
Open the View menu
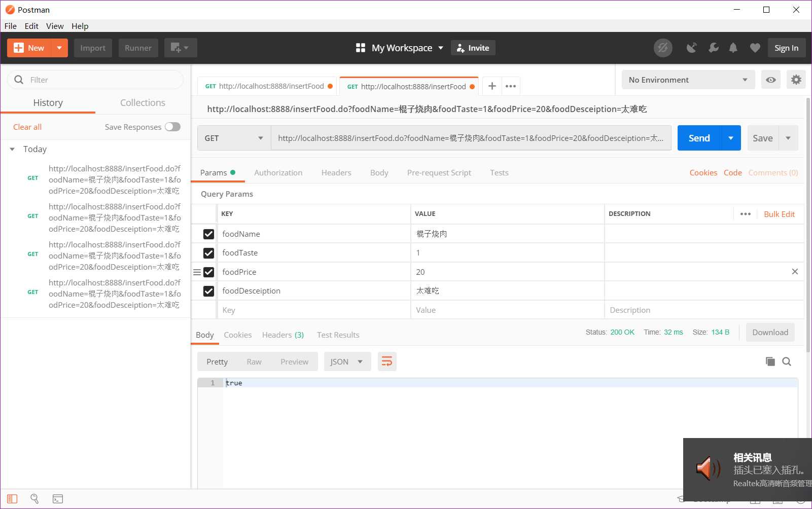click(x=55, y=26)
